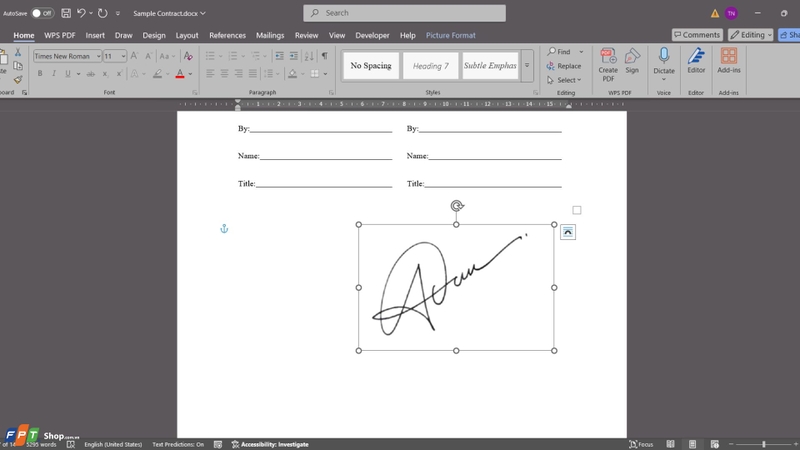
Task: Open Customize Quick Access Toolbar dropdown
Action: 118,13
